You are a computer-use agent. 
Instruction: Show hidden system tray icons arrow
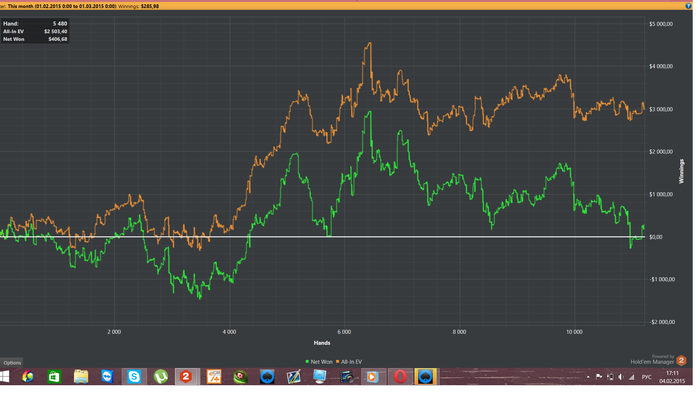588,377
